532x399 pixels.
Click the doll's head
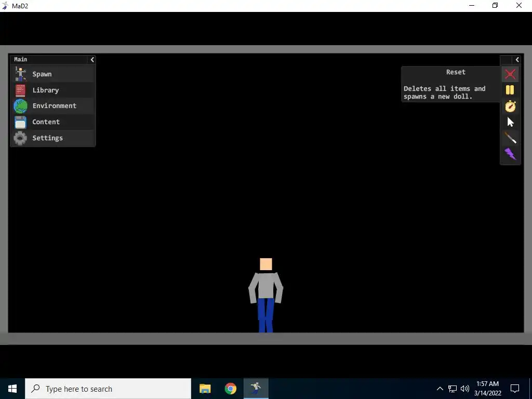[x=266, y=264]
